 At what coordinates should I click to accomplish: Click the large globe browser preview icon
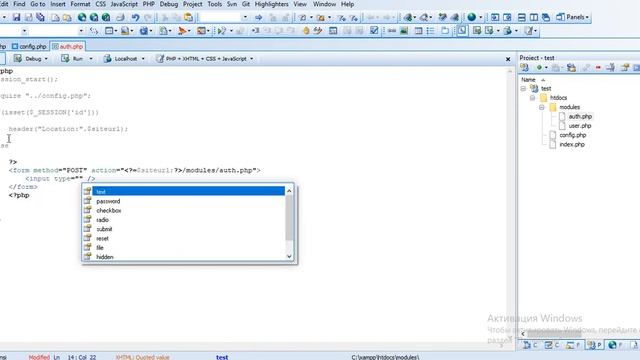pyautogui.click(x=472, y=18)
